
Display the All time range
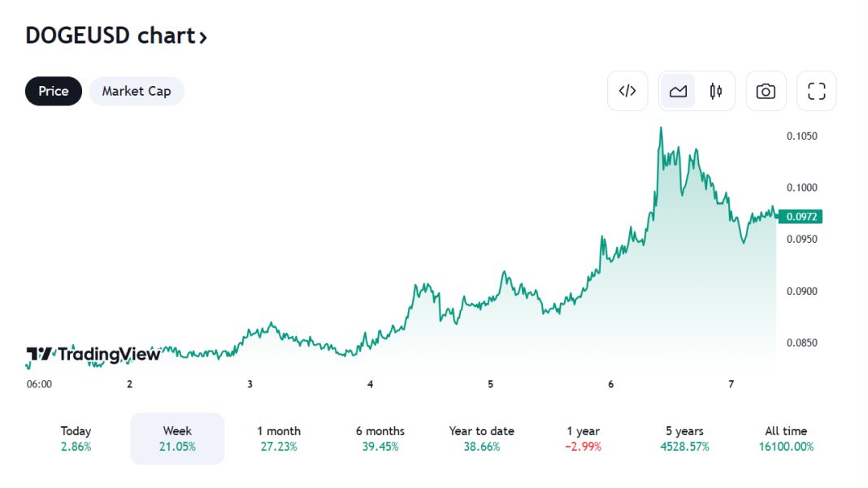(x=786, y=438)
